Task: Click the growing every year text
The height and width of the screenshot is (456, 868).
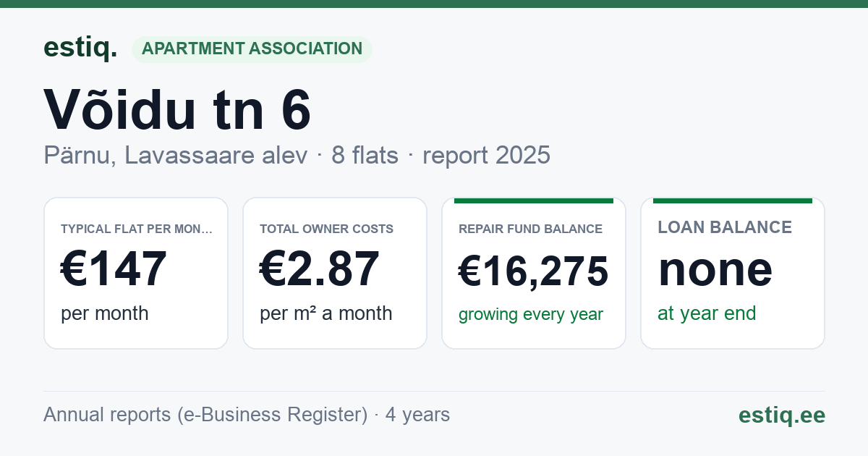Action: [x=531, y=315]
